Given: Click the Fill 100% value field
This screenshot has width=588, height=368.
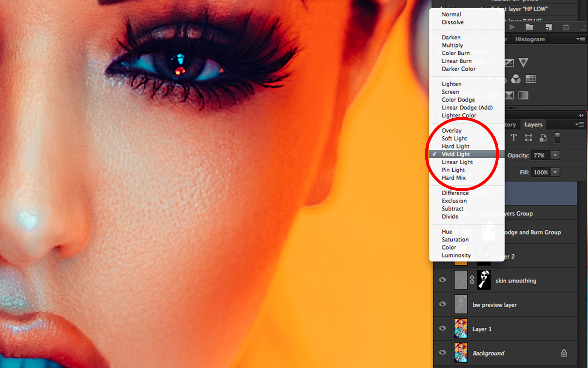Looking at the screenshot, I should tap(541, 172).
